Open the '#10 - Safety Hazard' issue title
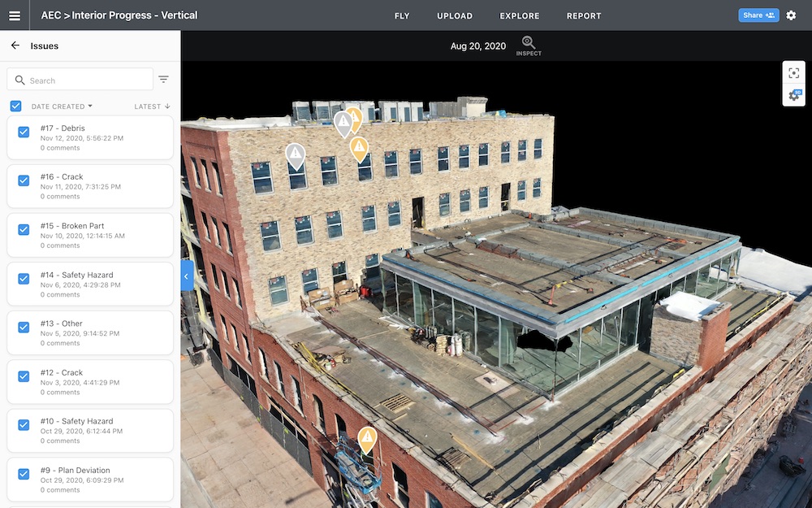 (x=76, y=421)
